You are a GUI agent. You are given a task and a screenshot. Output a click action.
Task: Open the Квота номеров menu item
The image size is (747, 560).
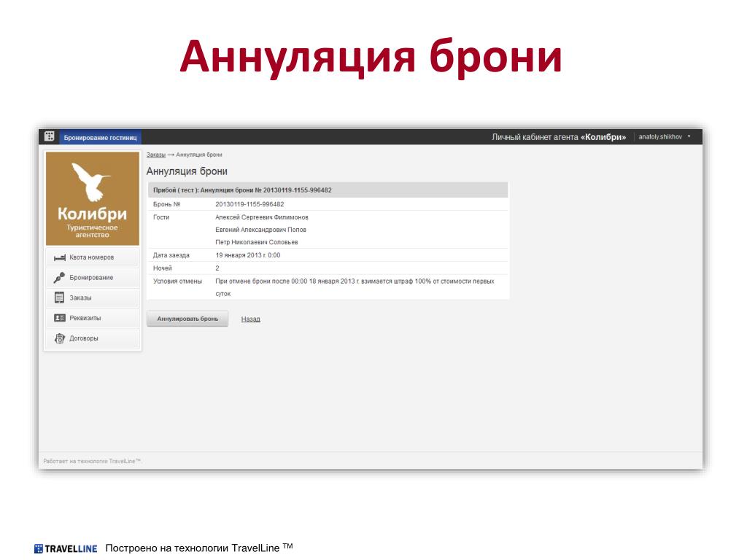click(x=93, y=257)
